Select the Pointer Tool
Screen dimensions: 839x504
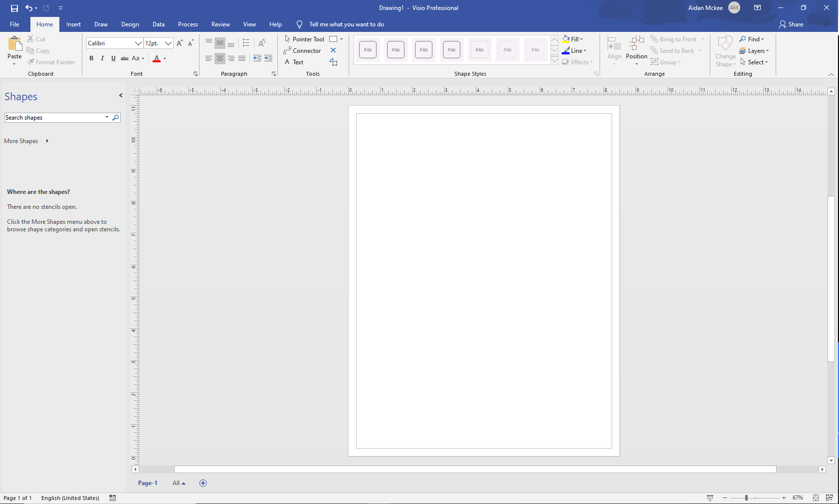coord(305,39)
